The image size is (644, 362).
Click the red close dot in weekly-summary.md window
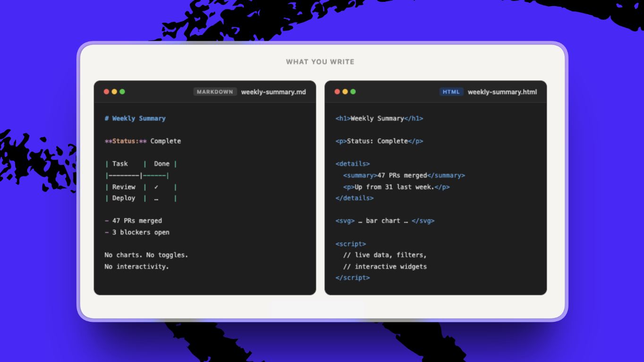(x=106, y=92)
